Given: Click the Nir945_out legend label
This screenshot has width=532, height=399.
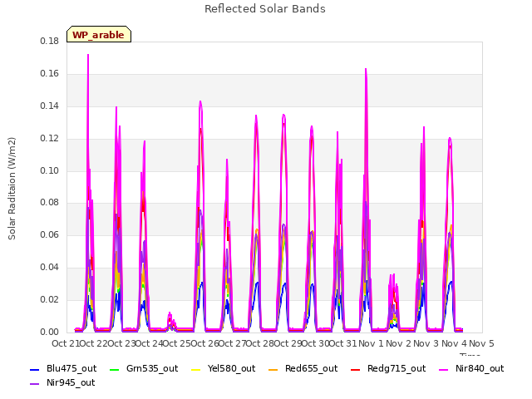Looking at the screenshot, I should [x=71, y=383].
